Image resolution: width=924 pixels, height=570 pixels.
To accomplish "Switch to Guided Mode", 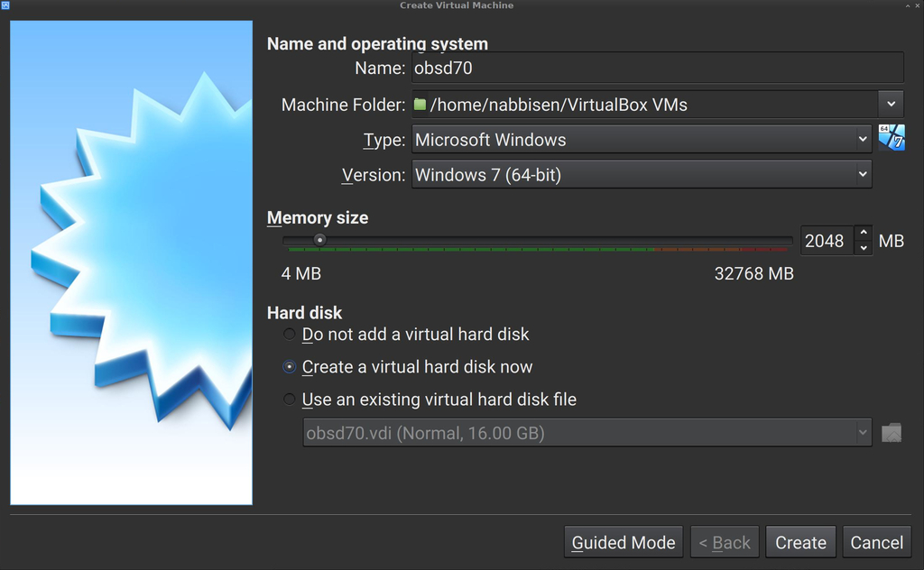I will tap(624, 542).
